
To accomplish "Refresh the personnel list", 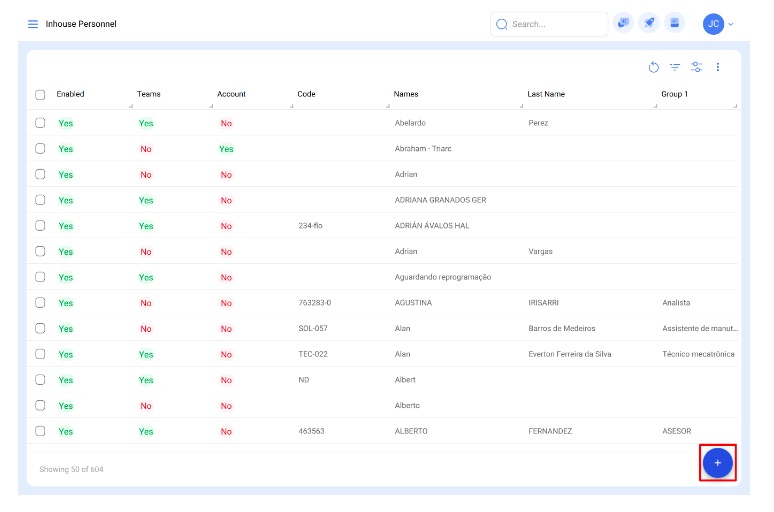I will (653, 67).
